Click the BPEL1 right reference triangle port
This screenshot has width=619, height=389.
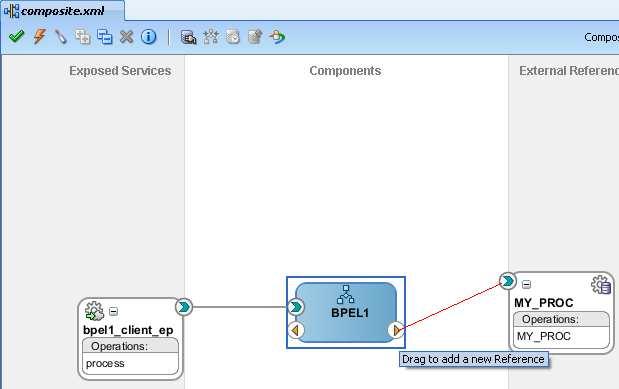tap(396, 330)
